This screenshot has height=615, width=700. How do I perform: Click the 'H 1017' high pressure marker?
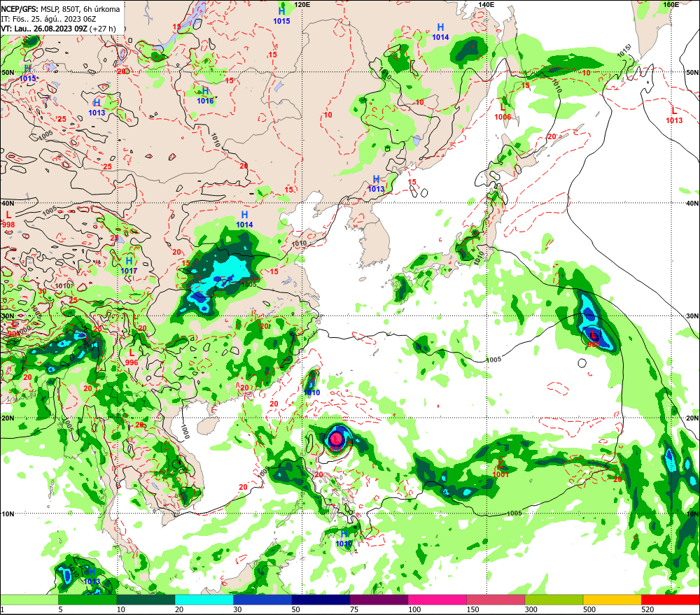[x=129, y=265]
